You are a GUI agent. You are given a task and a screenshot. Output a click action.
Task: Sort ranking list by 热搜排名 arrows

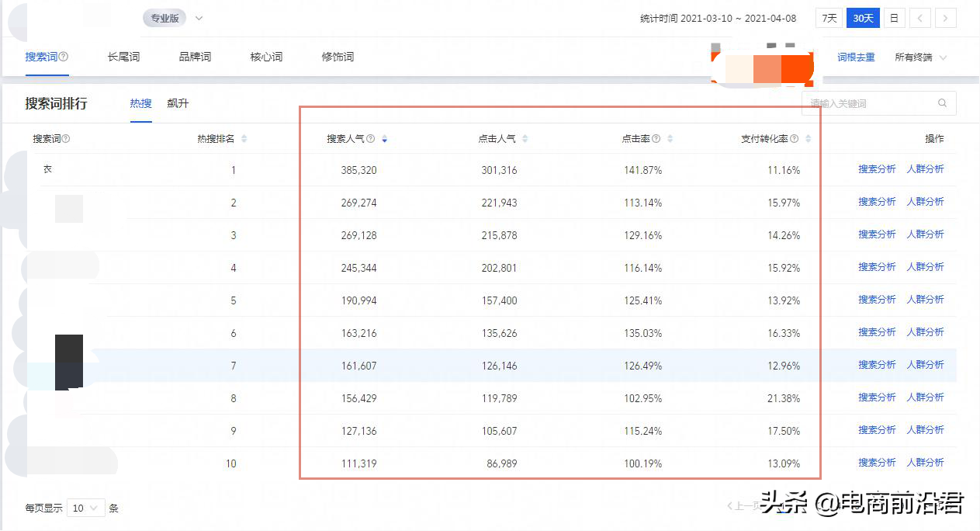(243, 137)
